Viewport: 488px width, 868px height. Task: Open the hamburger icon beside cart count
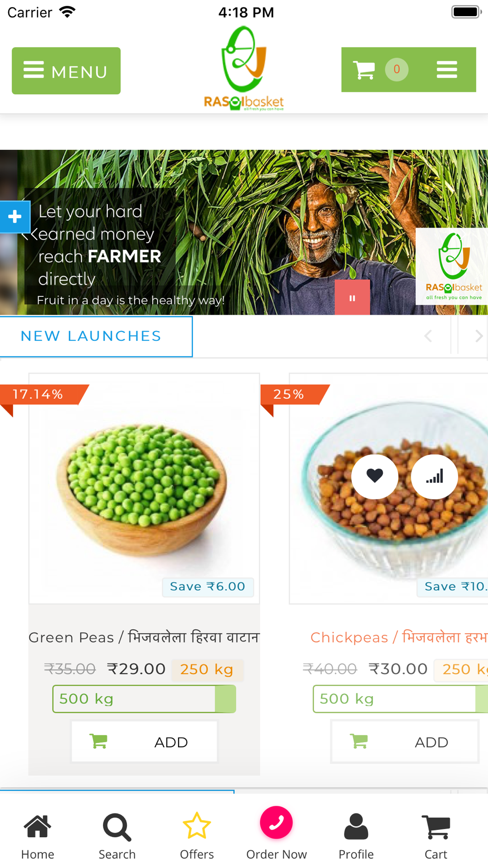click(x=447, y=70)
